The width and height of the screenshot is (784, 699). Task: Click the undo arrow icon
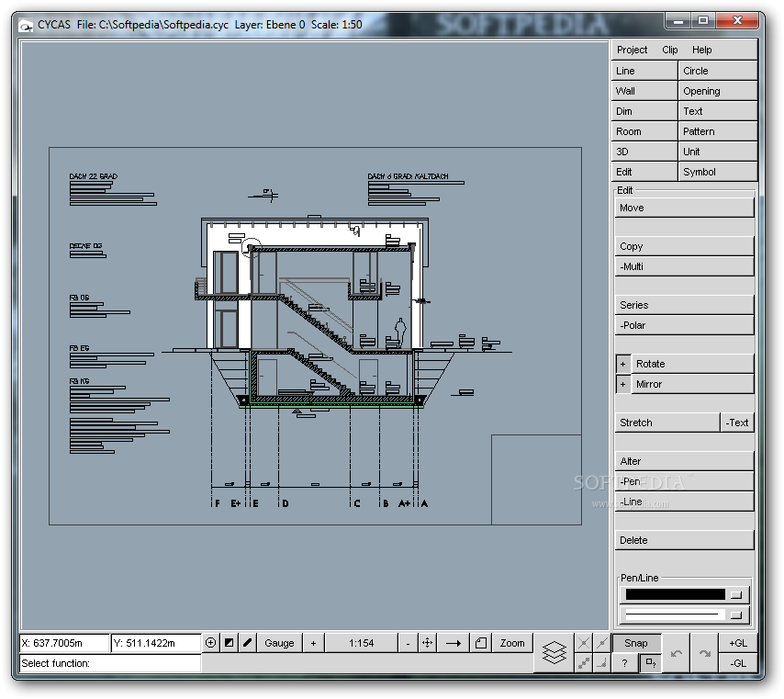pos(677,652)
